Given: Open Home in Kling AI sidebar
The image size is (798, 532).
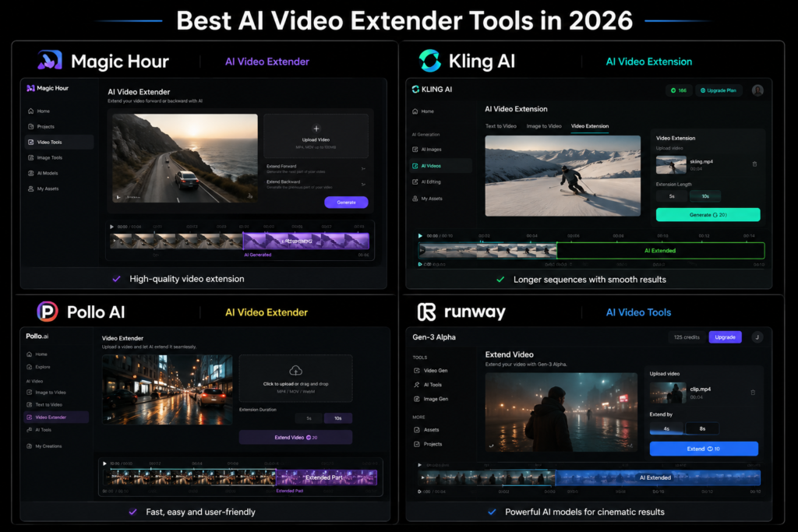Looking at the screenshot, I should [423, 111].
